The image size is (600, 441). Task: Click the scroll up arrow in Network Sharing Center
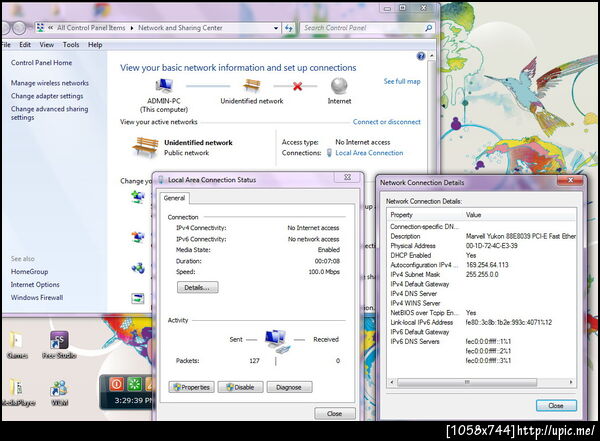(432, 56)
